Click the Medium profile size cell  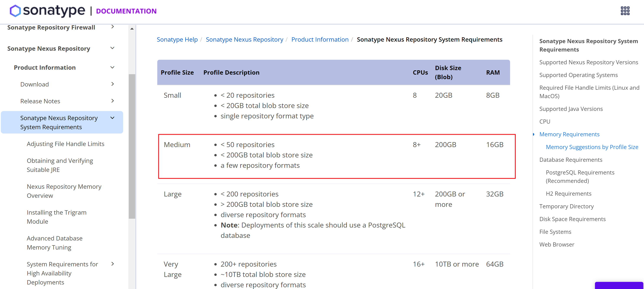pos(177,145)
